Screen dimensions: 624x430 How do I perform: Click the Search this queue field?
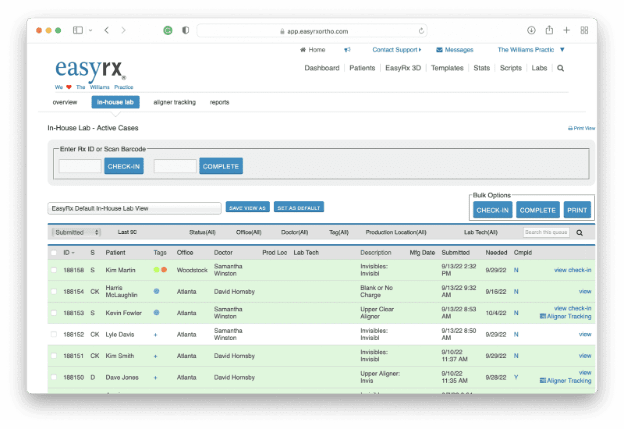[546, 232]
